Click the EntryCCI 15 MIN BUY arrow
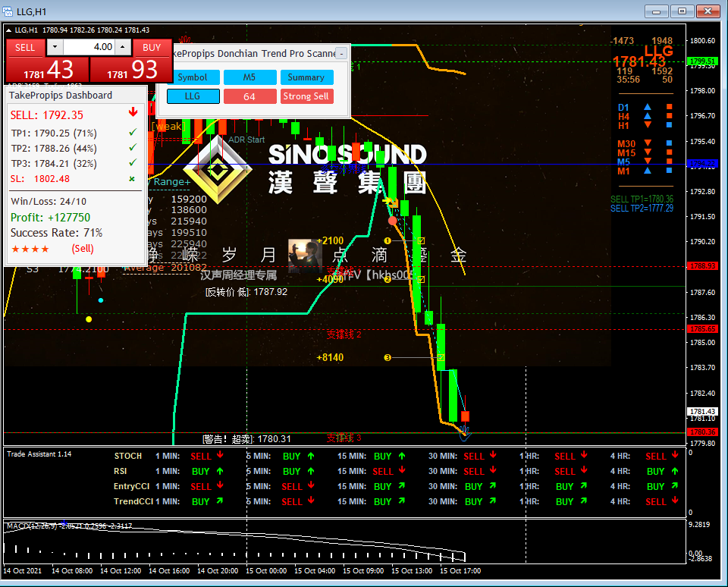 coord(402,486)
